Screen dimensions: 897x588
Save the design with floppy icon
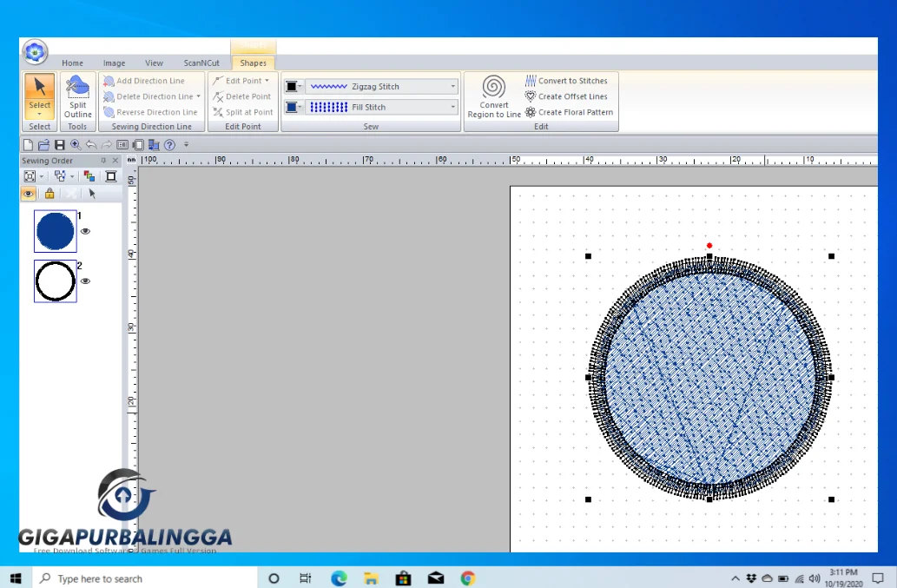(x=60, y=145)
